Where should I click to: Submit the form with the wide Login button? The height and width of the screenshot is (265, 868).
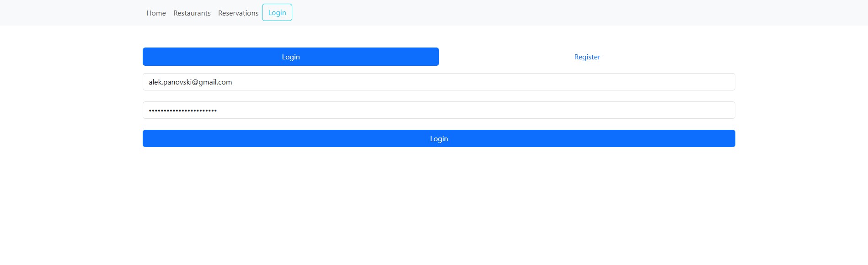(x=439, y=138)
